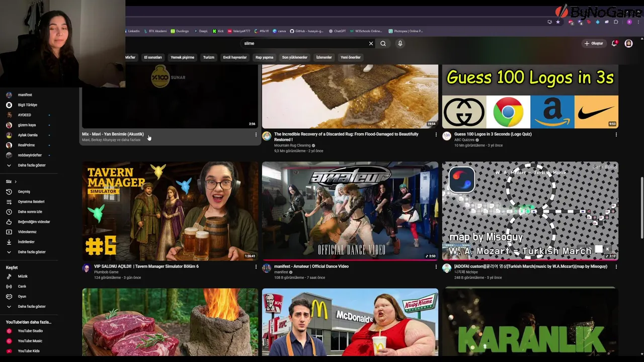This screenshot has height=362, width=644.
Task: Open the Mountain Rug Cleaning channel link
Action: point(292,145)
